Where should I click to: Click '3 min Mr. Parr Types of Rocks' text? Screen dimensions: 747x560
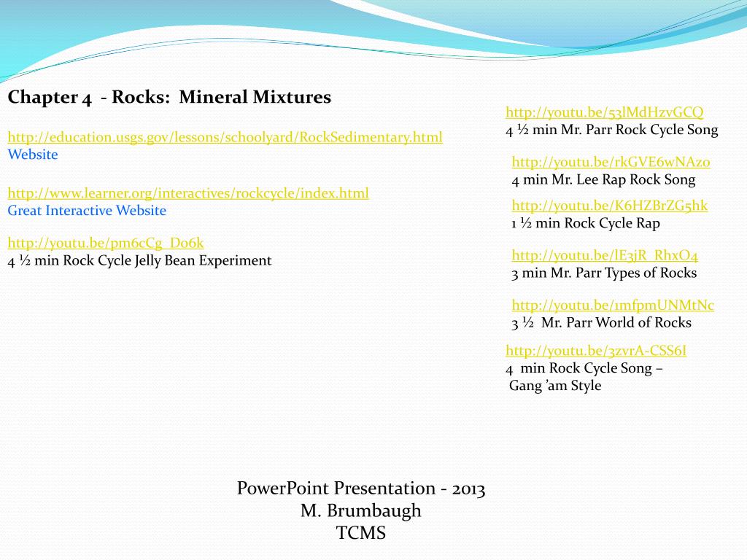[604, 273]
